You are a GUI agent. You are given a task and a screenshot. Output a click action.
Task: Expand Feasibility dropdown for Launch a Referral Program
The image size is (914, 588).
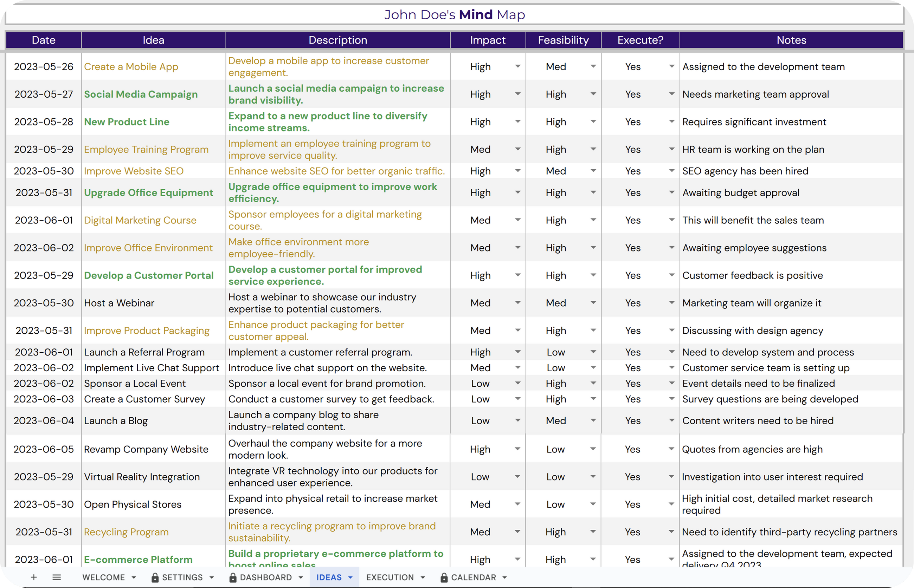coord(593,352)
